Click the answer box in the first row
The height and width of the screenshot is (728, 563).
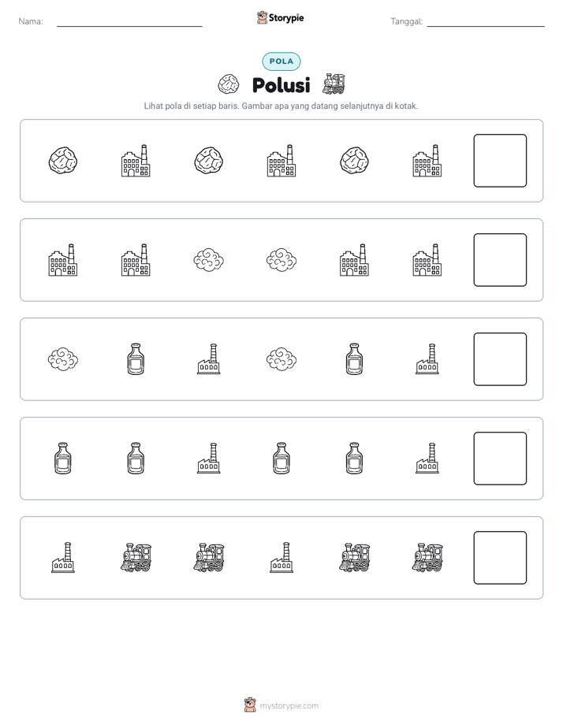(x=500, y=161)
